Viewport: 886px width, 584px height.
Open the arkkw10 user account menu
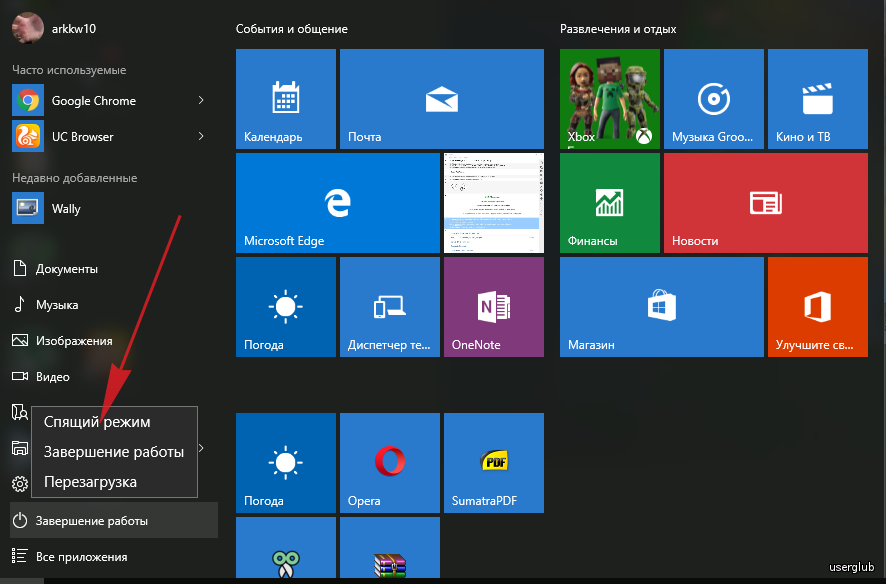55,28
